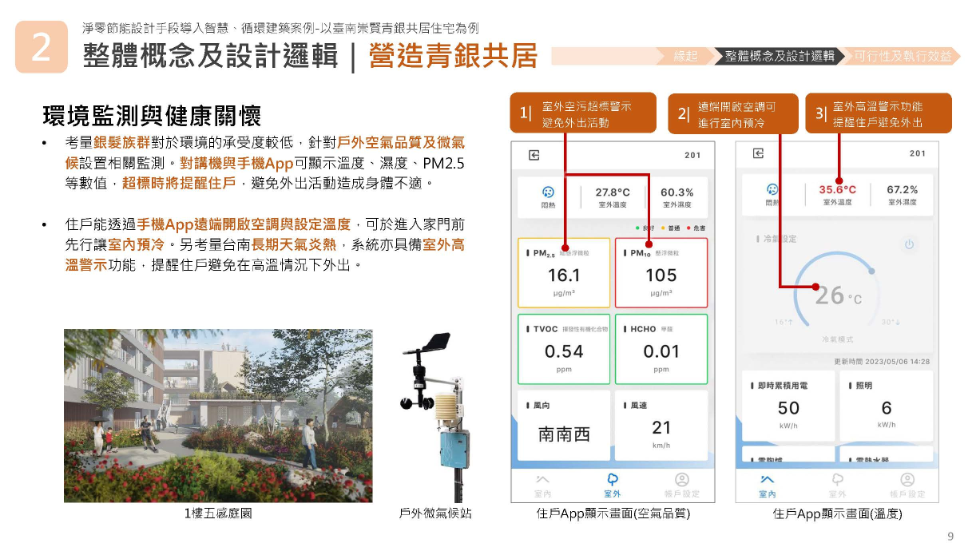Tap the 悶熱 face icon beside 35.6°C

772,190
